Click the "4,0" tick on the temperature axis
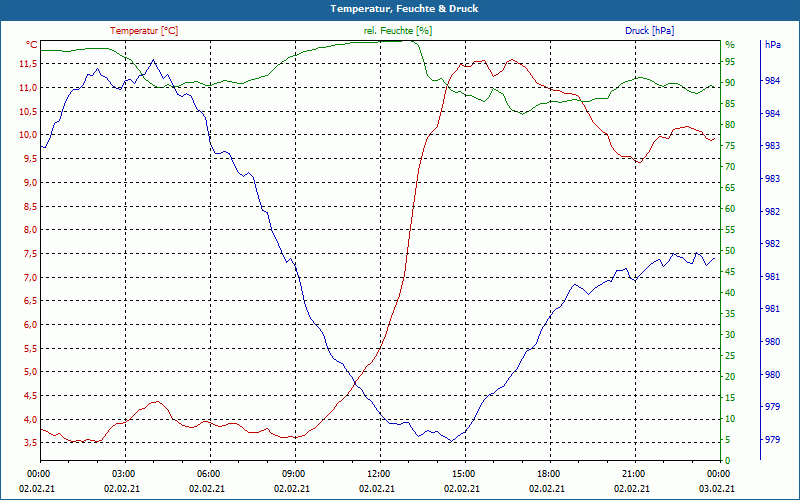The image size is (800, 500). pyautogui.click(x=30, y=419)
